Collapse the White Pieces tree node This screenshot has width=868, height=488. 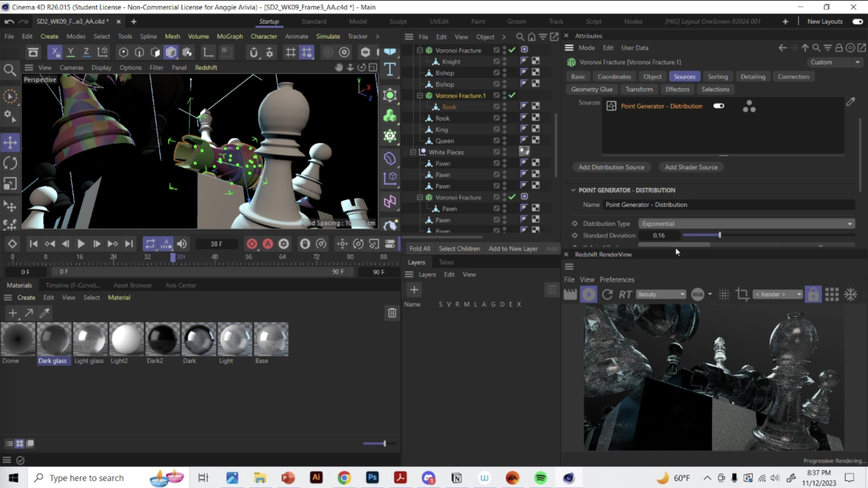pyautogui.click(x=412, y=152)
